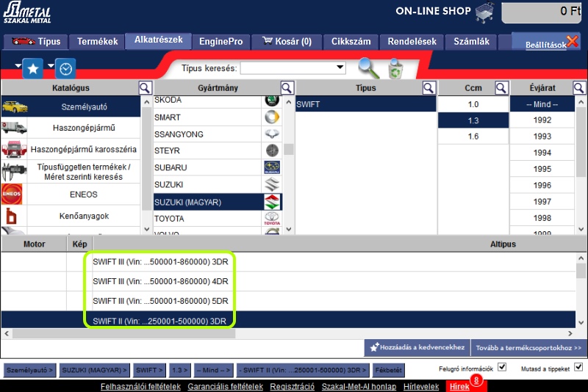
Task: Click the recycle bin clear icon
Action: (x=395, y=68)
